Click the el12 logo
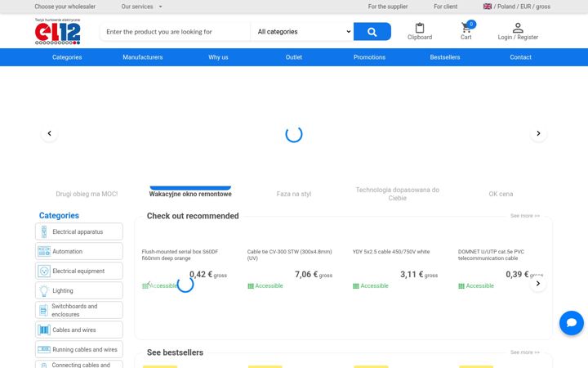The width and height of the screenshot is (588, 368). pyautogui.click(x=57, y=32)
